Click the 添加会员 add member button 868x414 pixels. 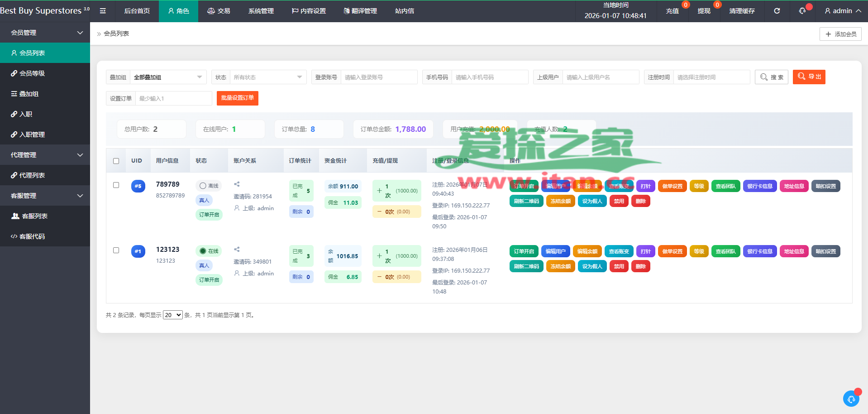[x=840, y=34]
